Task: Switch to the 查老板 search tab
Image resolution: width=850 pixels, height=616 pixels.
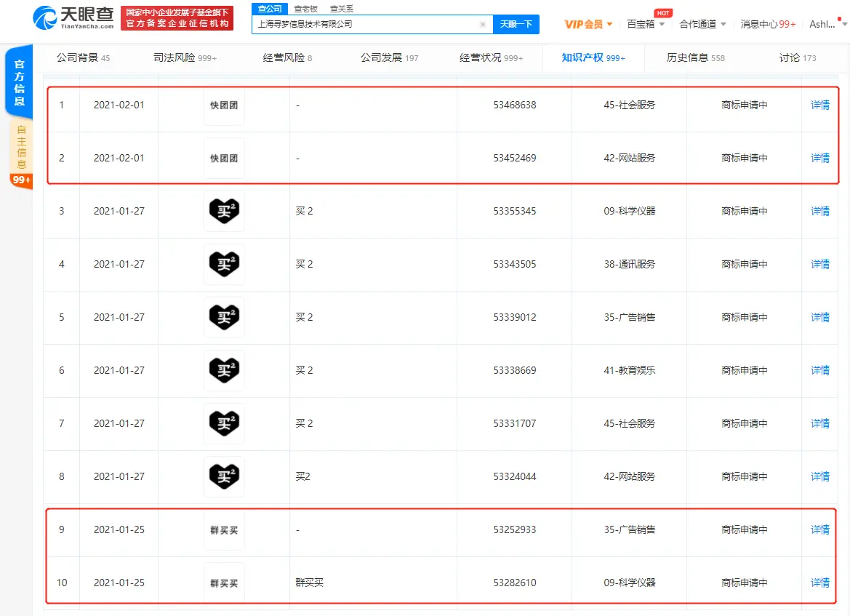Action: [305, 9]
